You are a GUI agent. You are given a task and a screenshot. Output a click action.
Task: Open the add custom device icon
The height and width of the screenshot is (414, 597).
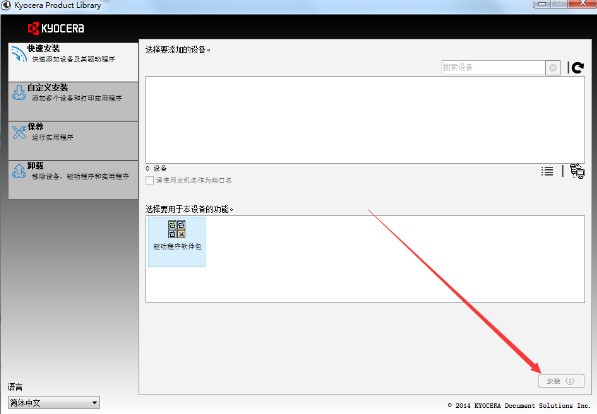577,171
